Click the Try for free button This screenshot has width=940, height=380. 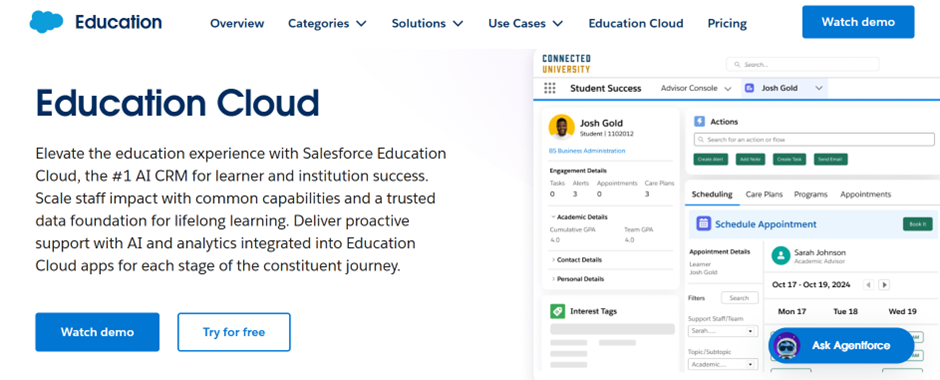click(x=234, y=332)
